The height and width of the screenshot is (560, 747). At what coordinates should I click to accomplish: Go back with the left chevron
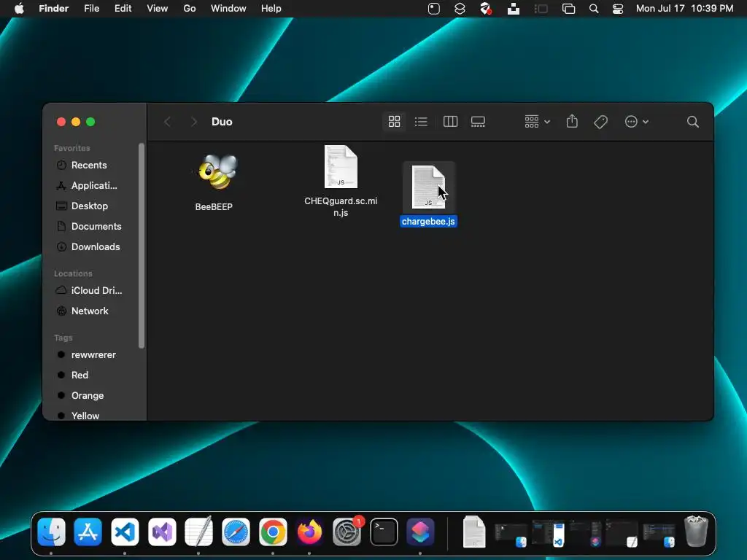coord(167,122)
